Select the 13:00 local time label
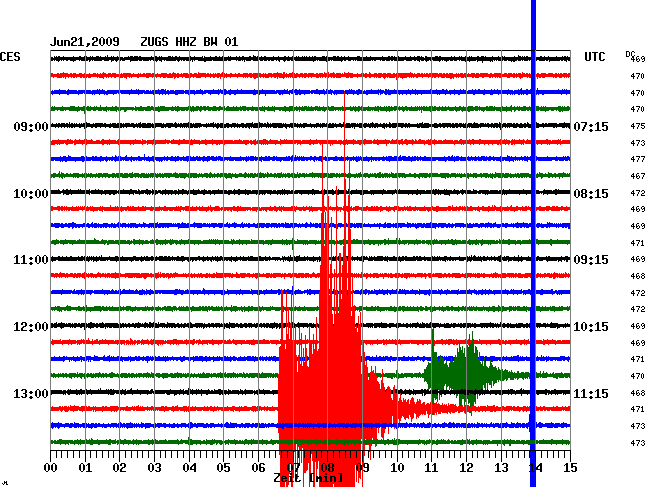 coord(31,393)
